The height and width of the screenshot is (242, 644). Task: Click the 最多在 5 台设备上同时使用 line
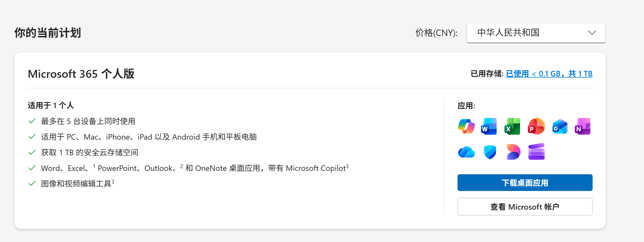[x=88, y=121]
